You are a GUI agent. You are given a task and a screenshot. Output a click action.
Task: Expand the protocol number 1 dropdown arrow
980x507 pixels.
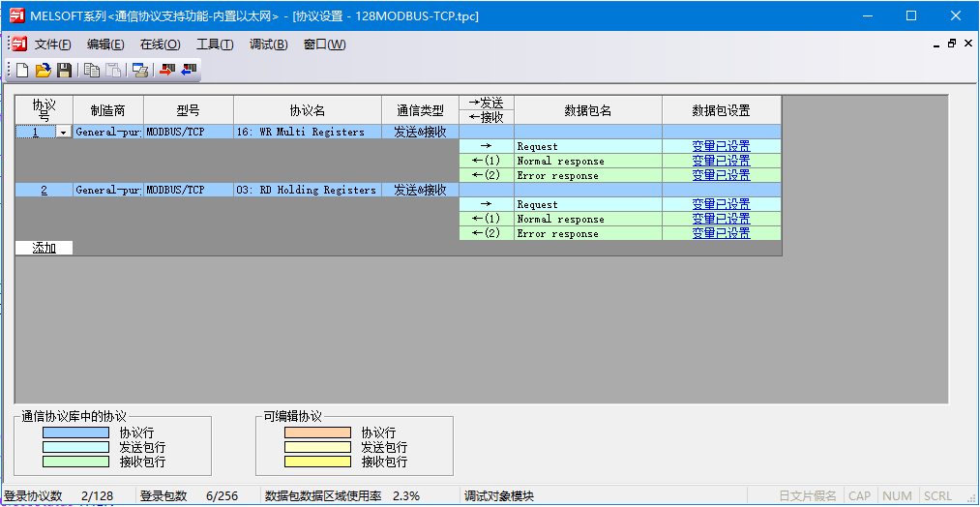coord(64,132)
